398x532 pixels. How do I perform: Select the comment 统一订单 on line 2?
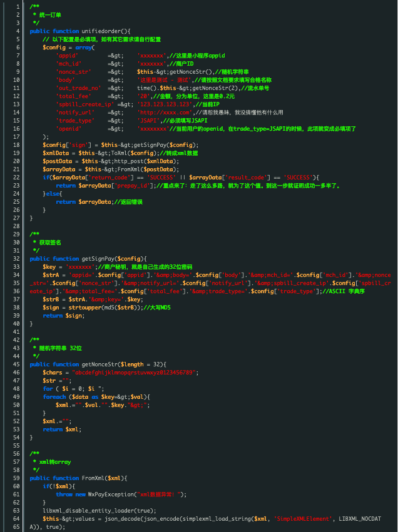(x=50, y=15)
